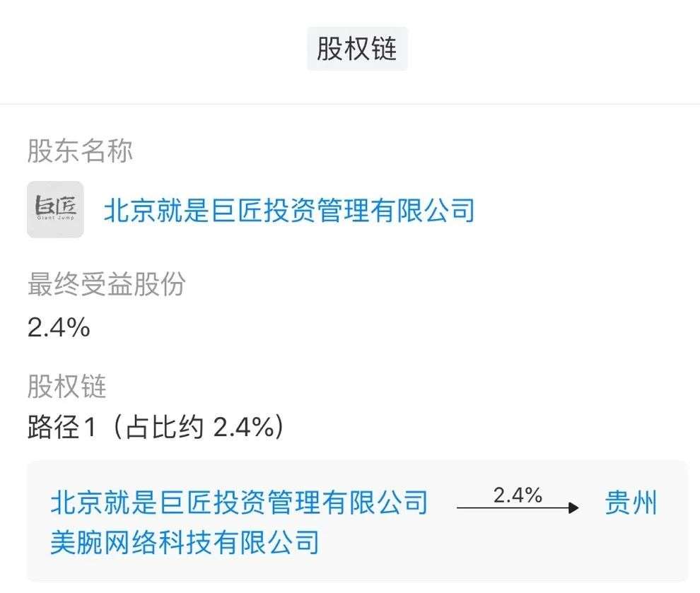This screenshot has width=700, height=593.
Task: Open the 贵州 link after the arrow
Action: tap(631, 504)
